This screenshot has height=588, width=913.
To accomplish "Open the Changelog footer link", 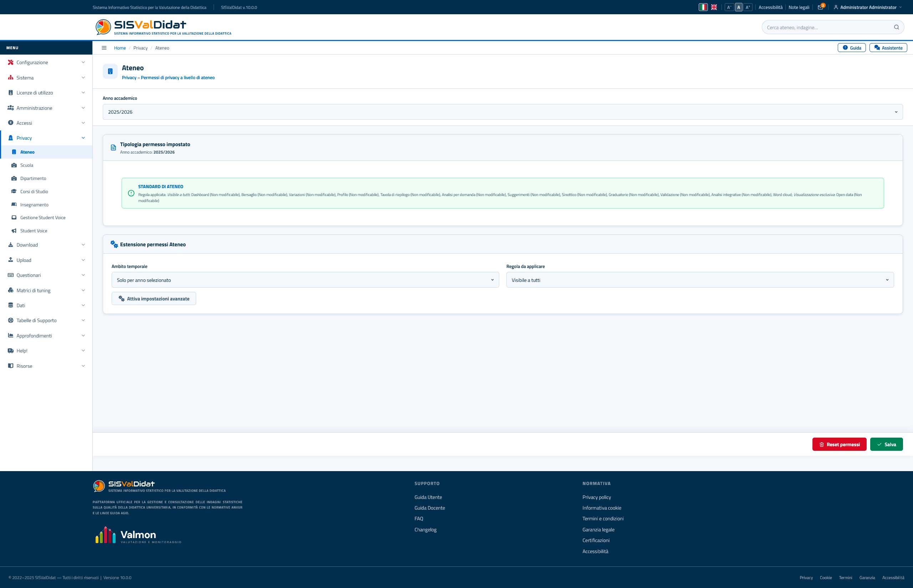I will click(x=425, y=530).
